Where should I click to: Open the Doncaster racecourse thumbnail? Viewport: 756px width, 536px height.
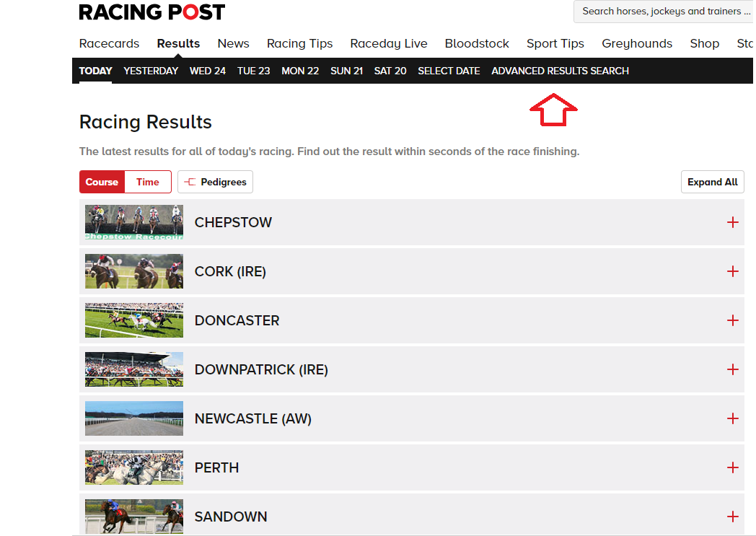pos(134,320)
